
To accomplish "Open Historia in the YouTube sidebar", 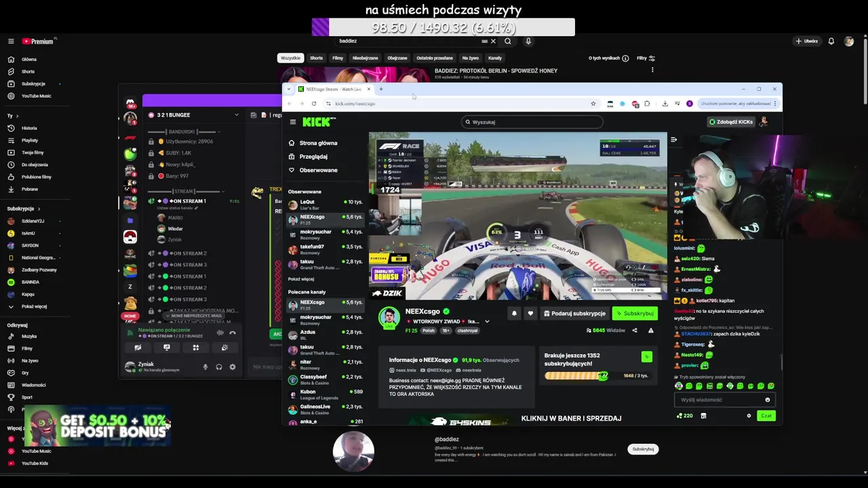I will click(x=29, y=128).
